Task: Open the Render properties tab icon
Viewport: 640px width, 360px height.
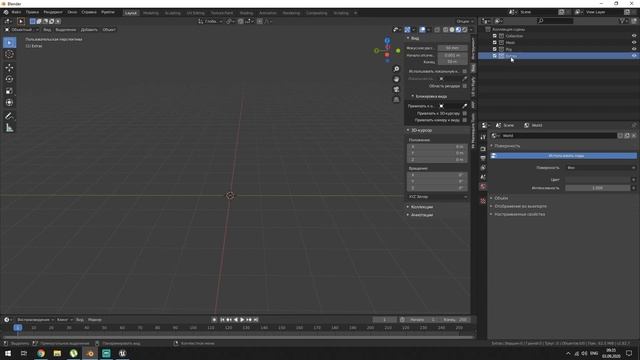Action: point(483,149)
